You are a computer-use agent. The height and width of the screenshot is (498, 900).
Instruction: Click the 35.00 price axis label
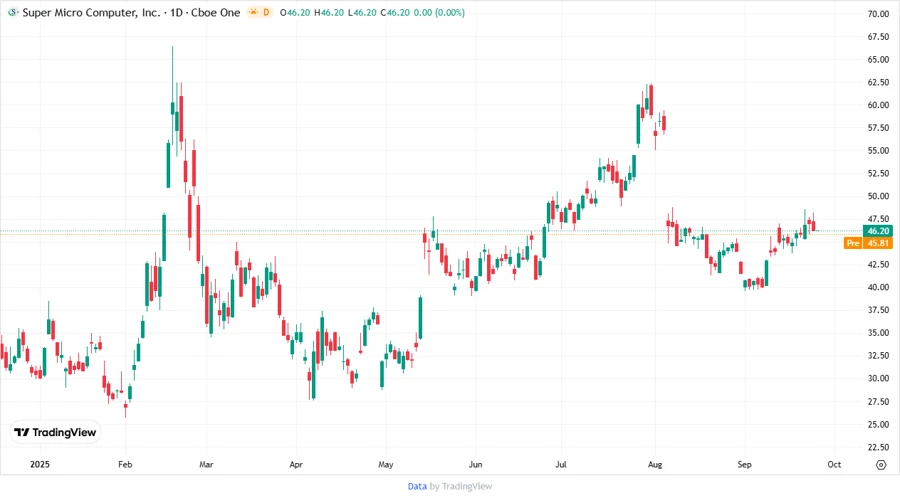878,333
